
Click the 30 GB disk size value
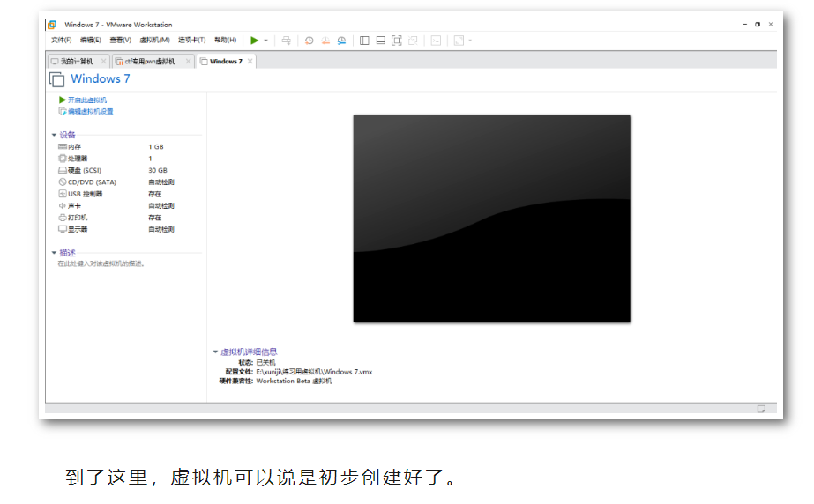coord(158,170)
